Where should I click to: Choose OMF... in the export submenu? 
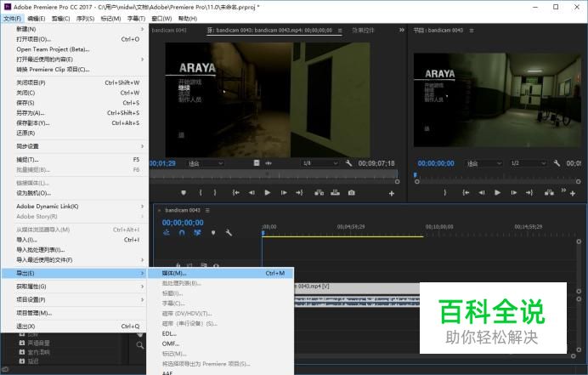coord(220,344)
